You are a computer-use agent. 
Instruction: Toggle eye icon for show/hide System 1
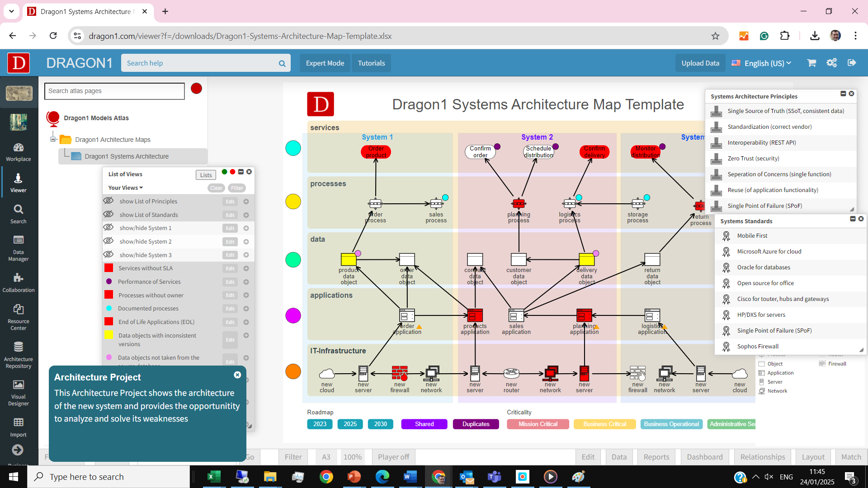coord(108,228)
